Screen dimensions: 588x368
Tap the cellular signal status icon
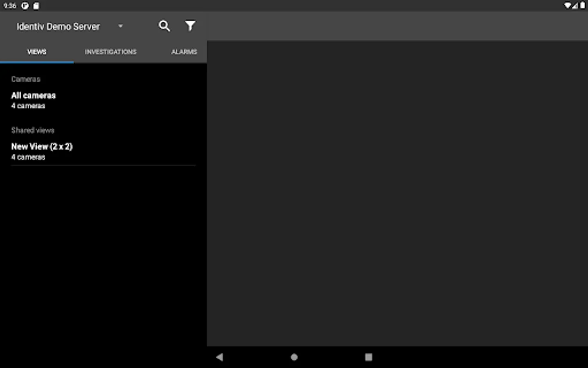click(575, 6)
